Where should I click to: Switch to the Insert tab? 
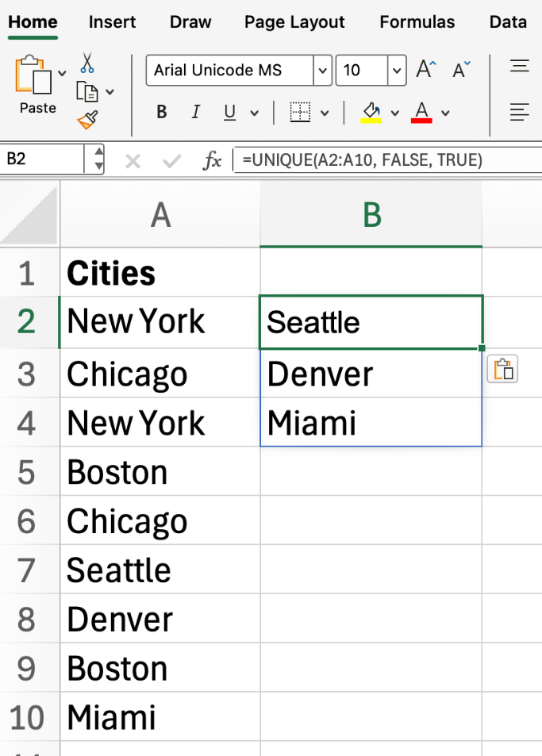pyautogui.click(x=112, y=22)
